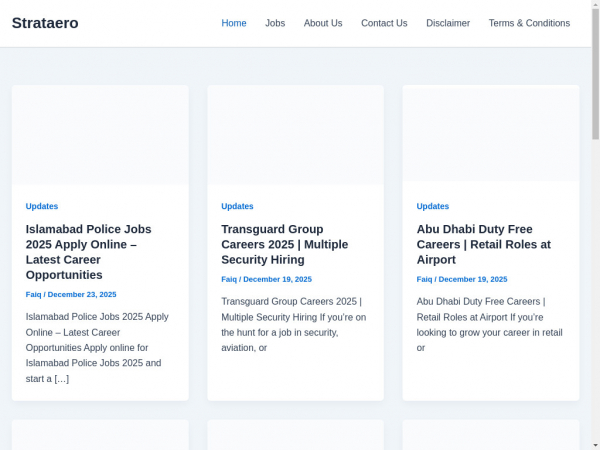
Task: Click the Transguard Group Careers featured image
Action: [295, 135]
